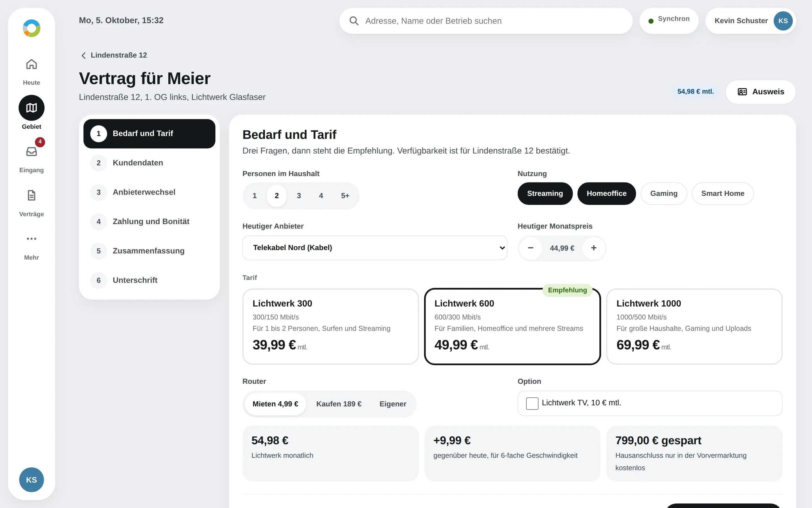Click the Ausweis button
Image resolution: width=812 pixels, height=508 pixels.
pyautogui.click(x=760, y=92)
